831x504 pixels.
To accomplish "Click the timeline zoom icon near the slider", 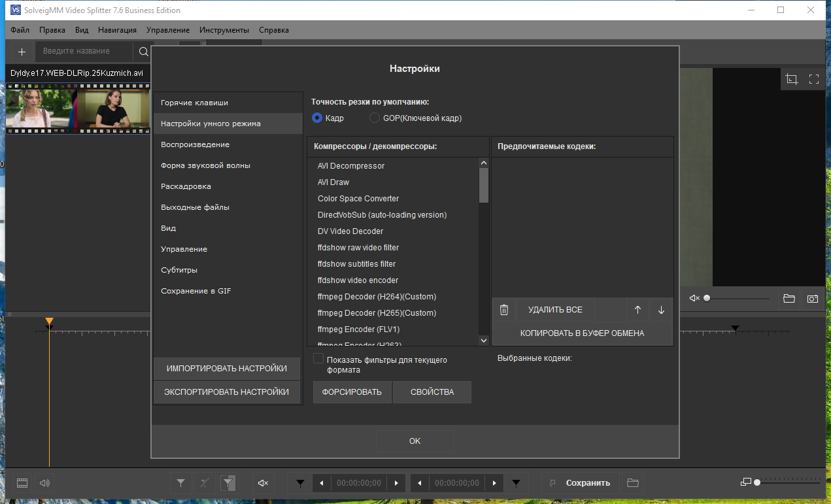I will 746,482.
